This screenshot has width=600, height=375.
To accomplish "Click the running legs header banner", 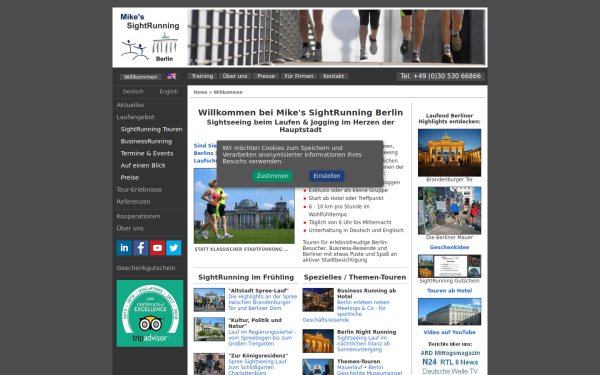I will pos(337,38).
